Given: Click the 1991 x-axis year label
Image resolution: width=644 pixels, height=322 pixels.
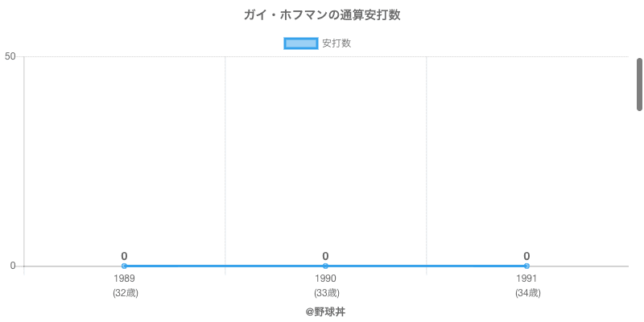Looking at the screenshot, I should (x=526, y=279).
